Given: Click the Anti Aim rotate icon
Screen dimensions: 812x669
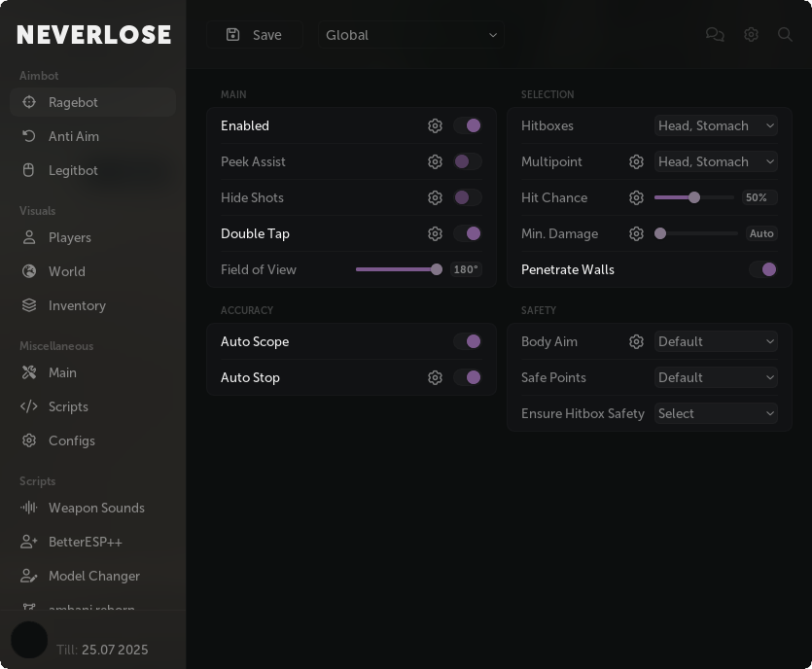Looking at the screenshot, I should click(x=29, y=136).
